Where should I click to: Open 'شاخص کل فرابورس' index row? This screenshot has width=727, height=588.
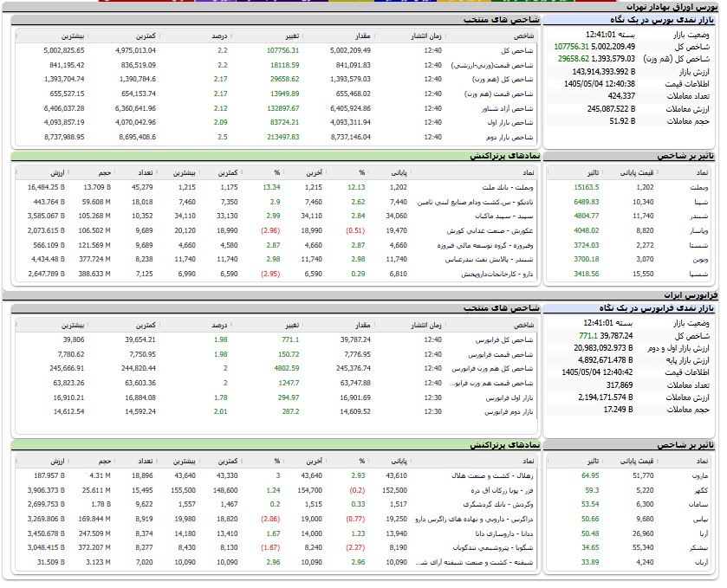pyautogui.click(x=276, y=339)
